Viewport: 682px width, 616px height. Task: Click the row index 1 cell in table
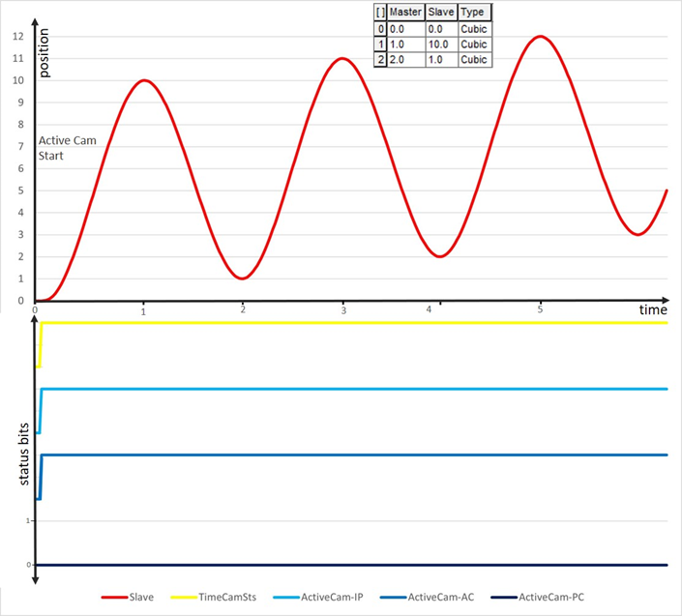379,44
